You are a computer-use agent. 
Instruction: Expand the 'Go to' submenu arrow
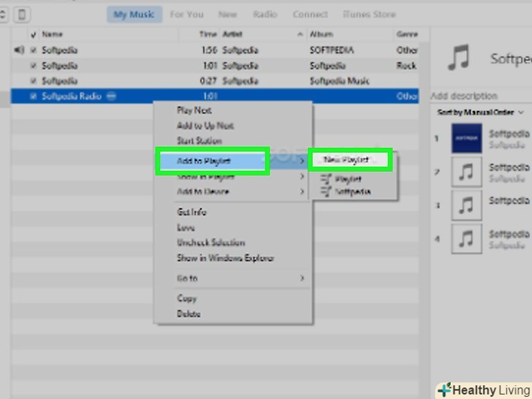302,278
